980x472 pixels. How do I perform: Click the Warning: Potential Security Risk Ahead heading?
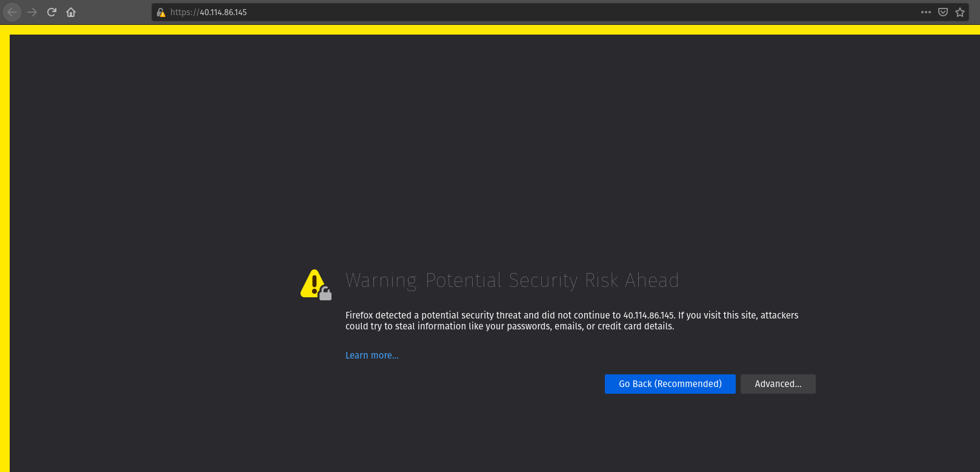pos(512,280)
